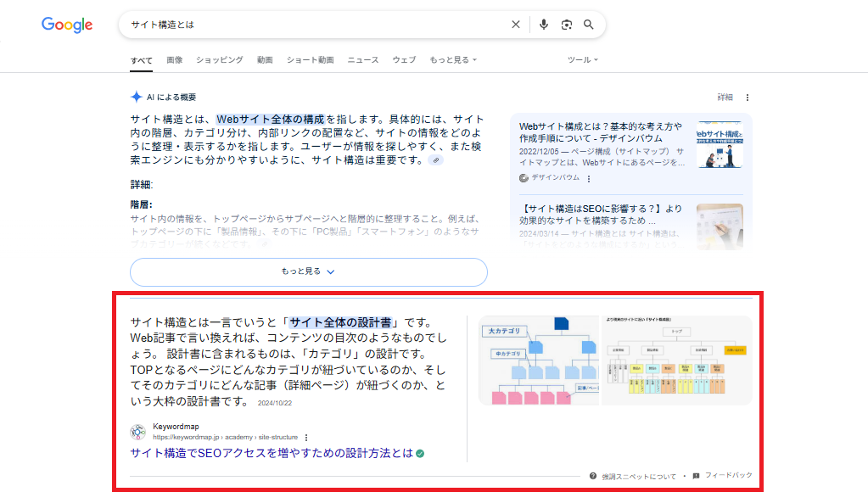Click the feedback flag icon
Viewport: 868px width, 503px height.
pyautogui.click(x=696, y=476)
